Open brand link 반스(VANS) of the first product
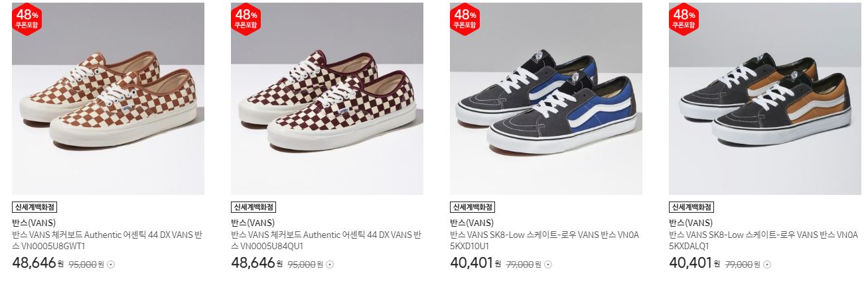 tap(34, 223)
